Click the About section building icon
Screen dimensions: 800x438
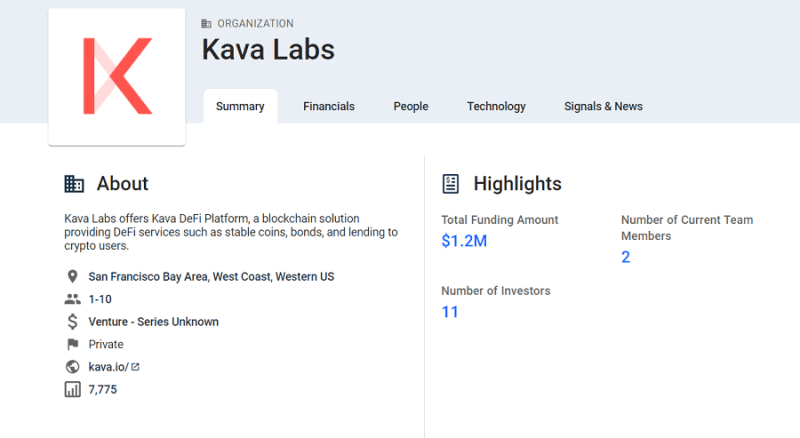pyautogui.click(x=74, y=184)
